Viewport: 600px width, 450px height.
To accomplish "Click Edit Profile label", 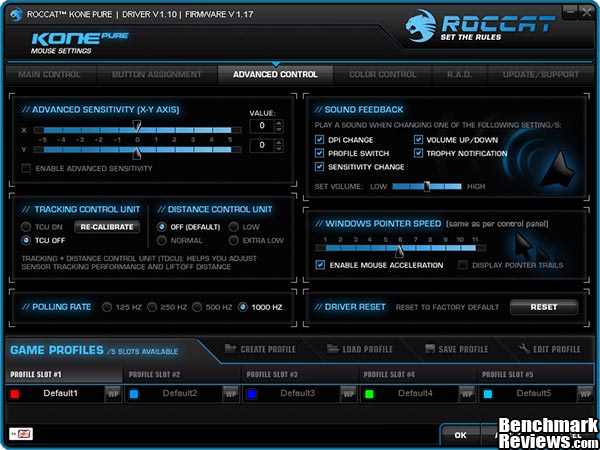I will click(557, 349).
